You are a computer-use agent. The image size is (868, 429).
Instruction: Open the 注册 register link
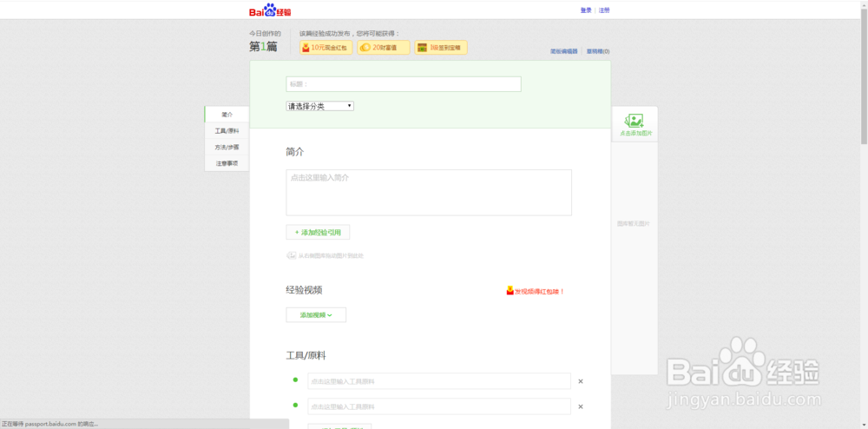point(604,10)
